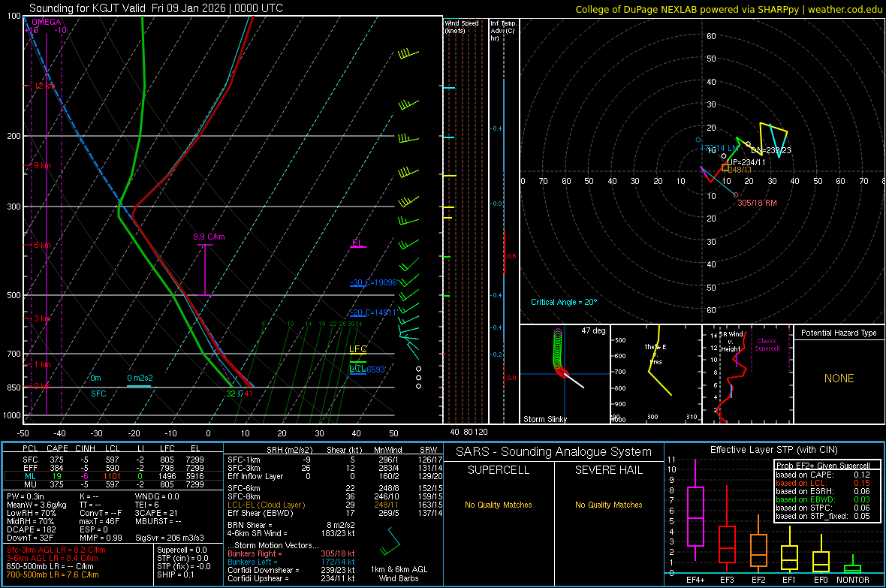This screenshot has height=588, width=886.
Task: Click the PW = 0.3in value
Action: click(x=25, y=496)
